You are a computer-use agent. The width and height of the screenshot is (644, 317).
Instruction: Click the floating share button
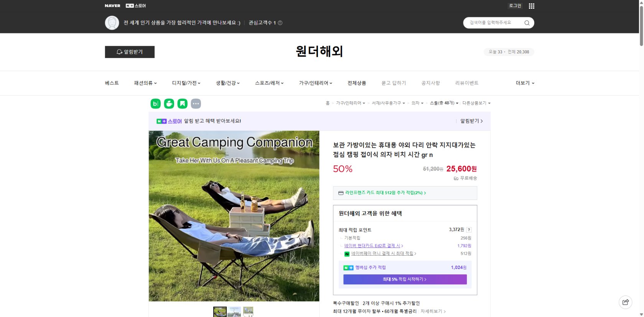tap(625, 302)
